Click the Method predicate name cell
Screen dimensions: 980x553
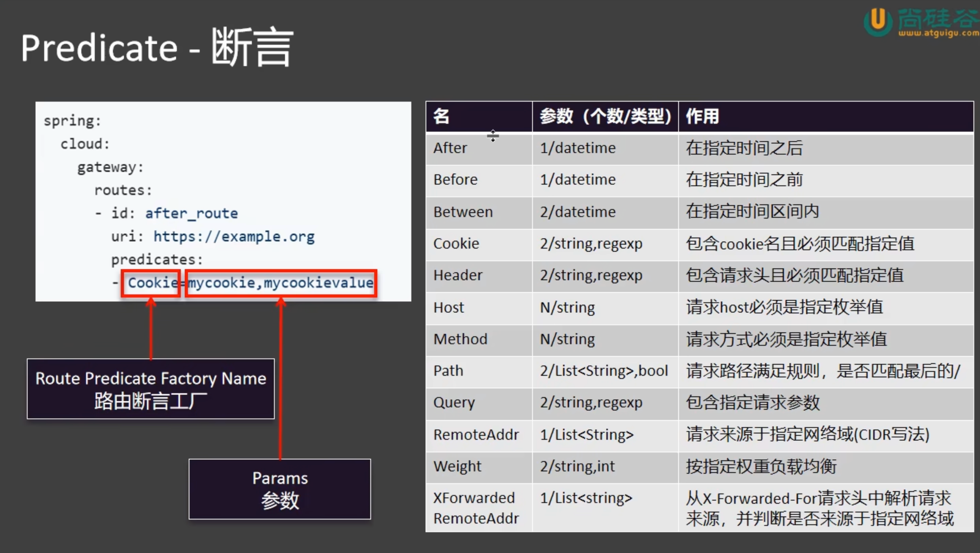(461, 339)
